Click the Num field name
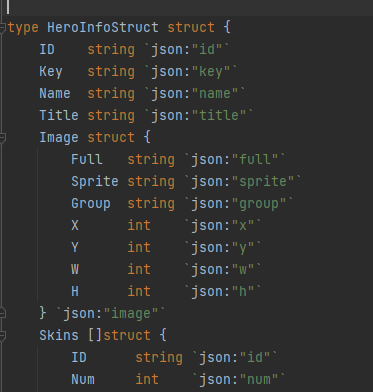This screenshot has width=373, height=392. 83,379
